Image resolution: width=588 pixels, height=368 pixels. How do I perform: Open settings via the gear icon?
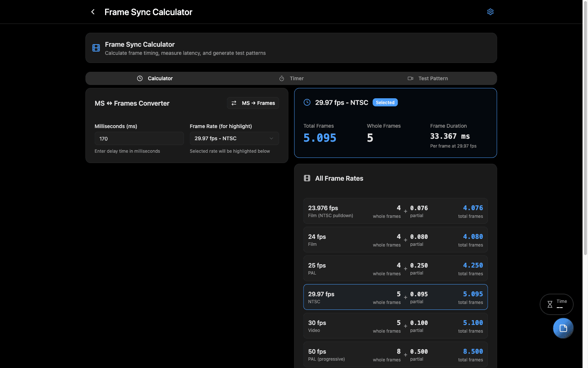(490, 12)
